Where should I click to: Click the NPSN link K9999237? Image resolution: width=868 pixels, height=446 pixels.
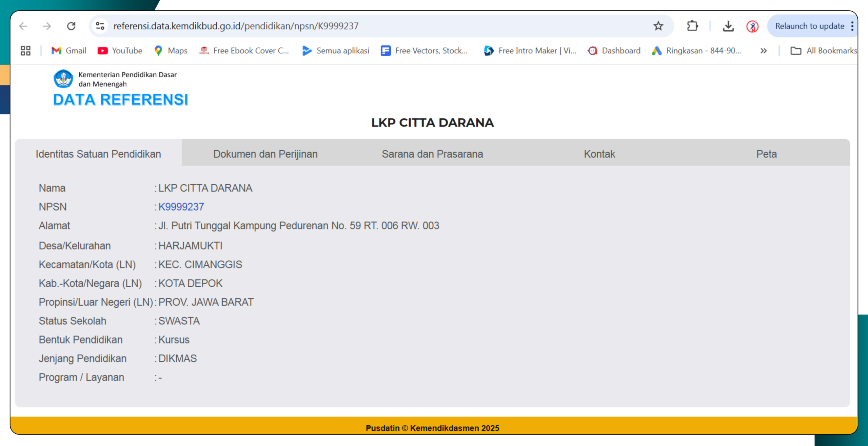pyautogui.click(x=181, y=207)
